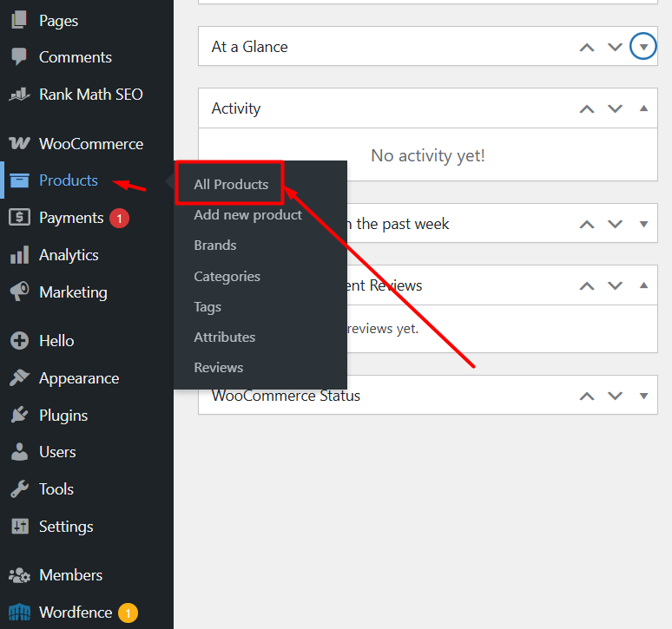672x629 pixels.
Task: Click the Comments speech bubble icon
Action: point(19,56)
